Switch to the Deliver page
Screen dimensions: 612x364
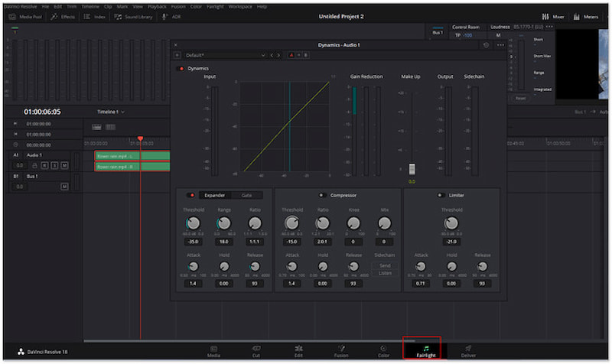467,350
